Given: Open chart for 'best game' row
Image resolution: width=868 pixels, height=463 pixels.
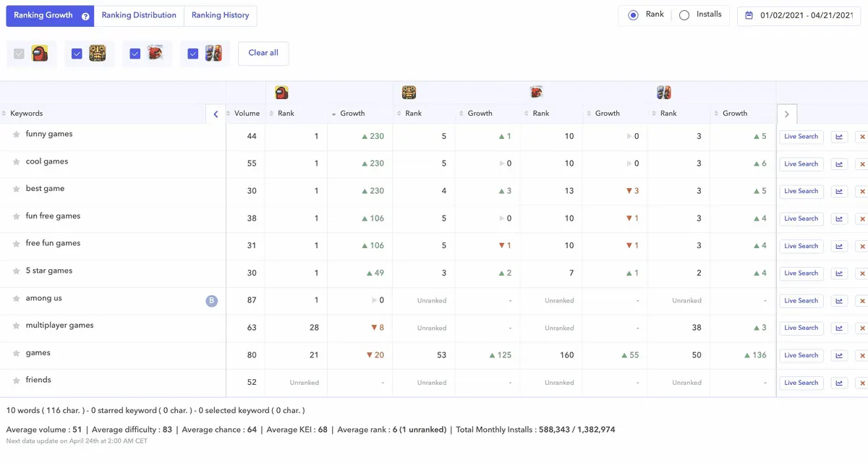Looking at the screenshot, I should click(839, 192).
